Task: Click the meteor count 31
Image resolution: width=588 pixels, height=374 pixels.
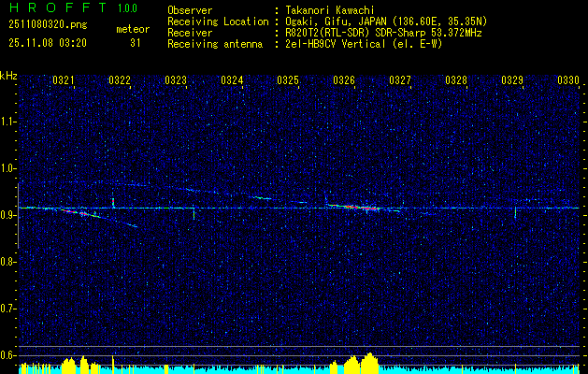Action: coord(136,43)
